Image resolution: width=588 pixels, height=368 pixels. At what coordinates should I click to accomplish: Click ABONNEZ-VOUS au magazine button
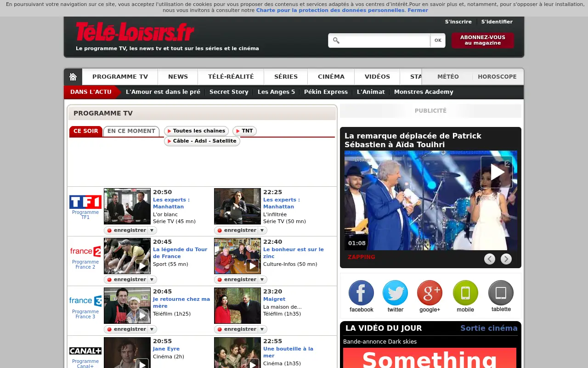click(483, 40)
